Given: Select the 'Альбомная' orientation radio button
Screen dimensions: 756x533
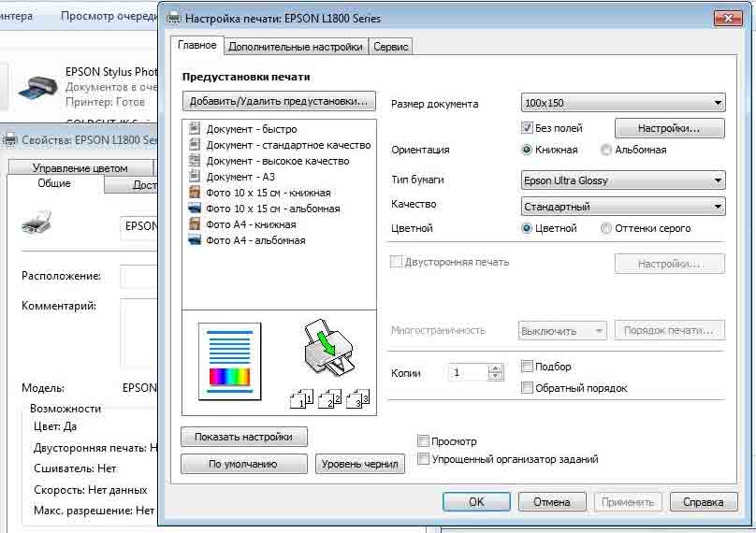Looking at the screenshot, I should (606, 150).
